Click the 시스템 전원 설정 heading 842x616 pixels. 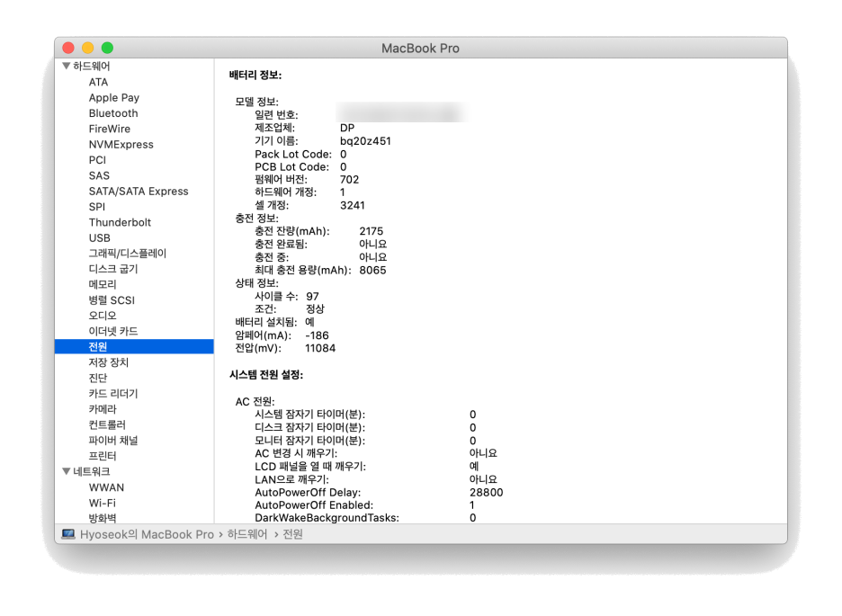click(265, 374)
